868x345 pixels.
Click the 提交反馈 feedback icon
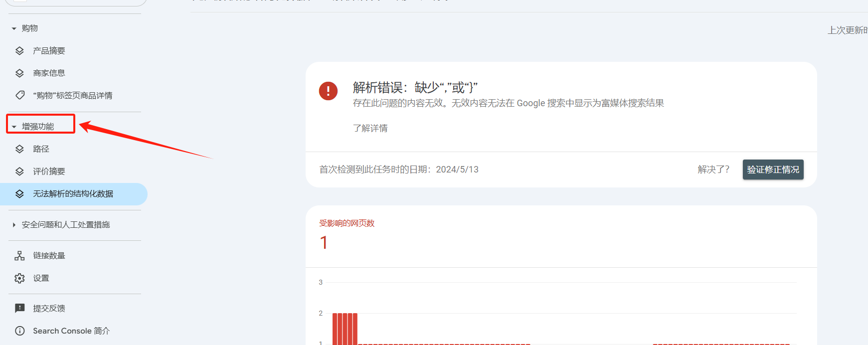19,309
